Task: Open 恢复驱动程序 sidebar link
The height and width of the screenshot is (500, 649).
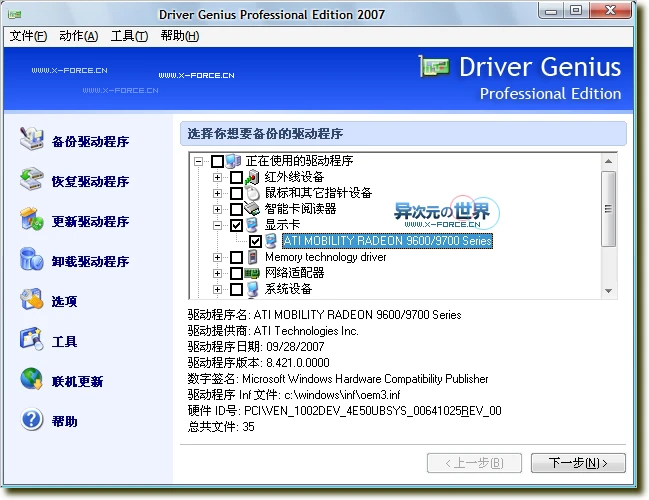Action: 90,181
